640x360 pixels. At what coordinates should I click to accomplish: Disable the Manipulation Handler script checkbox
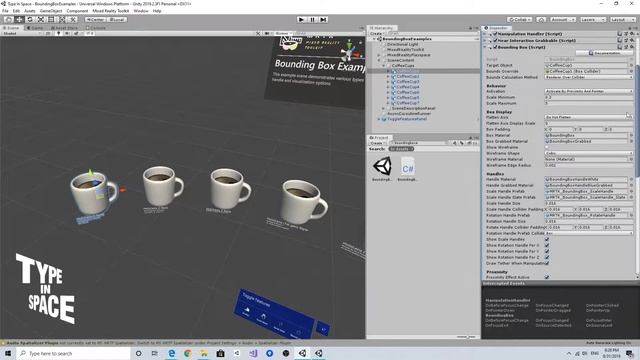click(495, 34)
